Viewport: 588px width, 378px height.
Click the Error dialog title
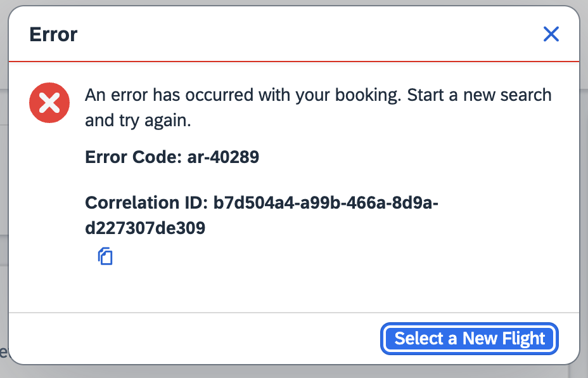(x=53, y=34)
